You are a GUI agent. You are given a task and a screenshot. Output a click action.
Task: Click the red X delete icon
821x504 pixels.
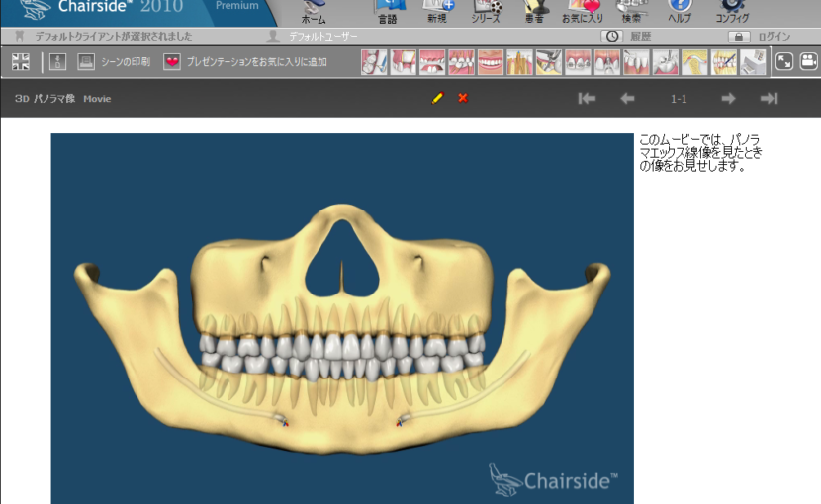pos(463,98)
